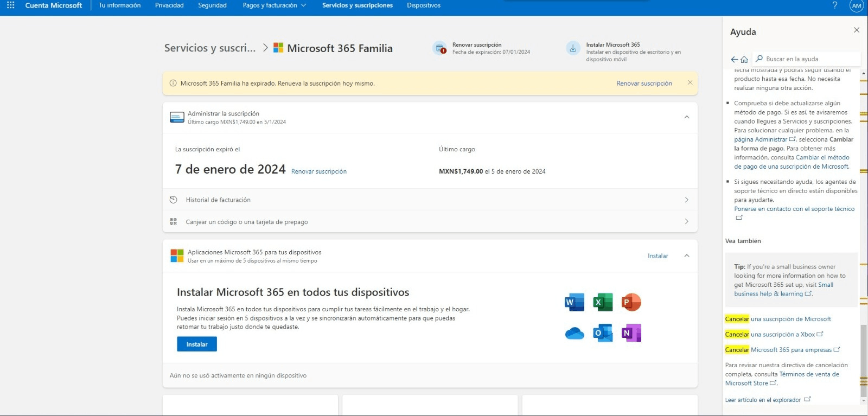Open the Seguridad tab

pyautogui.click(x=212, y=5)
